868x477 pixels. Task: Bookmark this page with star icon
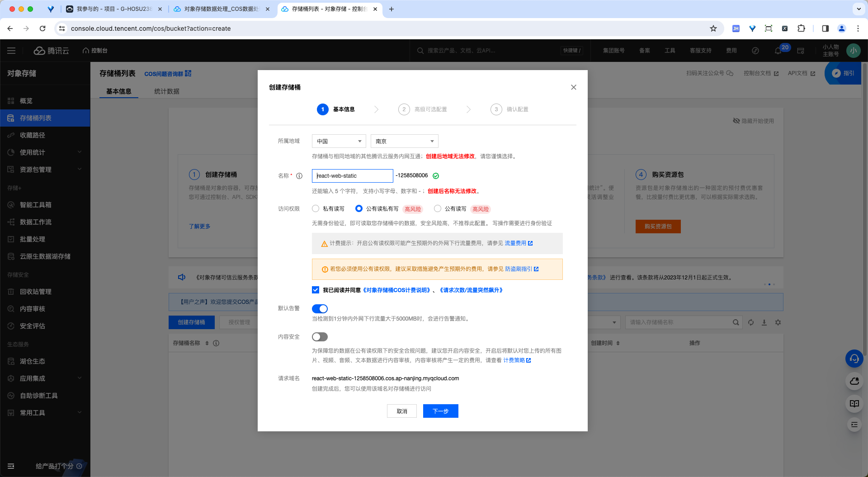(713, 28)
